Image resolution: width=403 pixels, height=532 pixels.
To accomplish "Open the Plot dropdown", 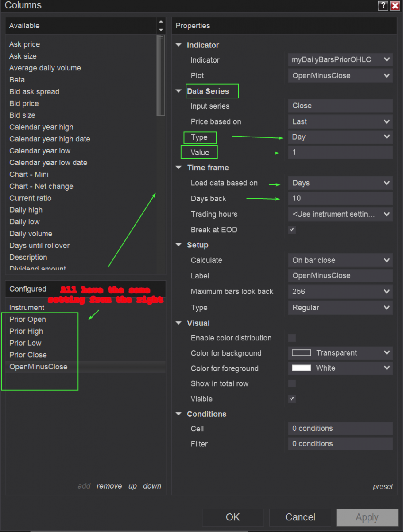I will point(340,75).
